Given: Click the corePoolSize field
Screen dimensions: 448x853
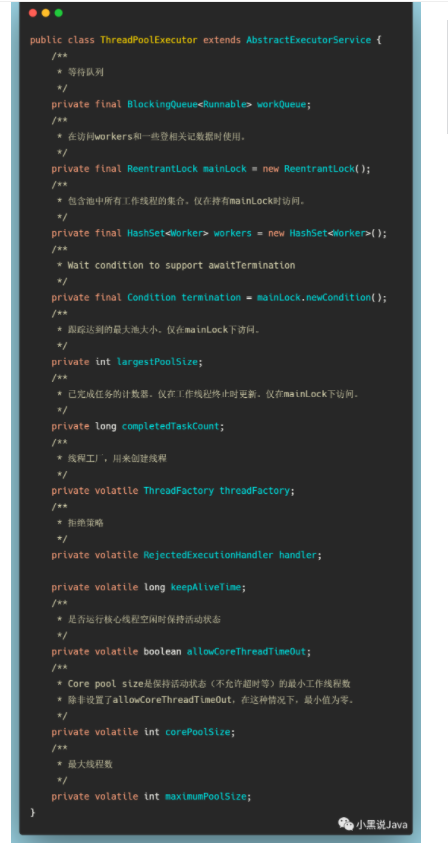Looking at the screenshot, I should click(197, 732).
